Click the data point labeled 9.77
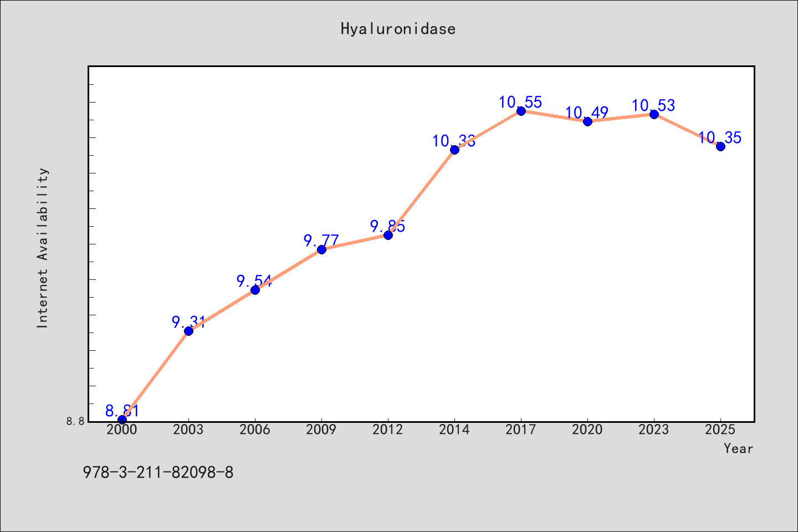Screen dimensions: 798x532 click(x=321, y=249)
